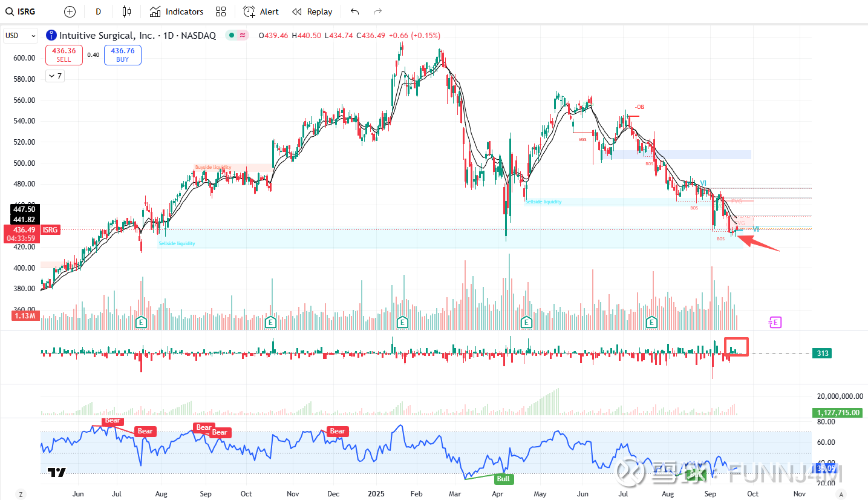Click the 436.36 SELL button

tap(64, 55)
